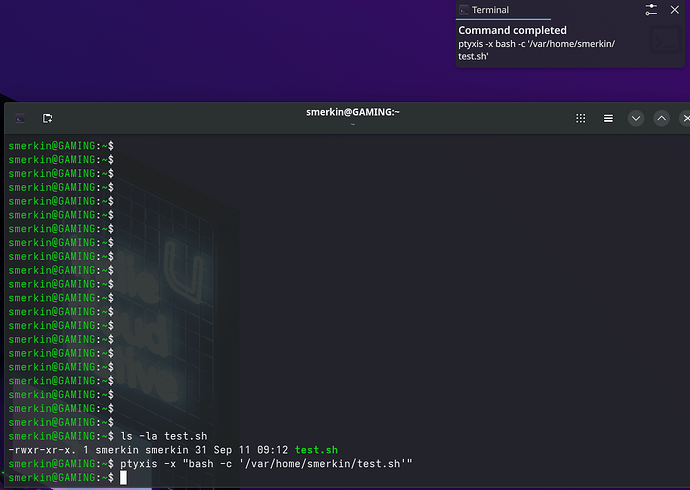This screenshot has height=490, width=690.
Task: Click the Terminal app icon in the notification header
Action: coord(463,10)
